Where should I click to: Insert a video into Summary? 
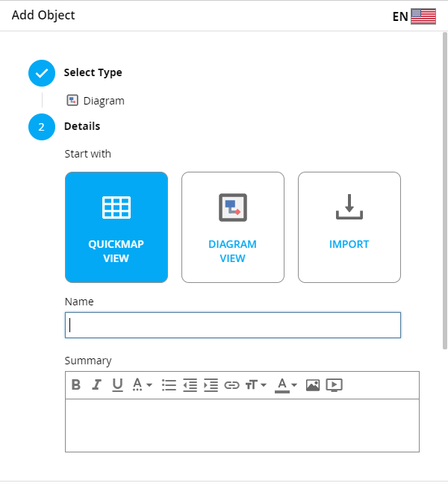click(x=335, y=385)
